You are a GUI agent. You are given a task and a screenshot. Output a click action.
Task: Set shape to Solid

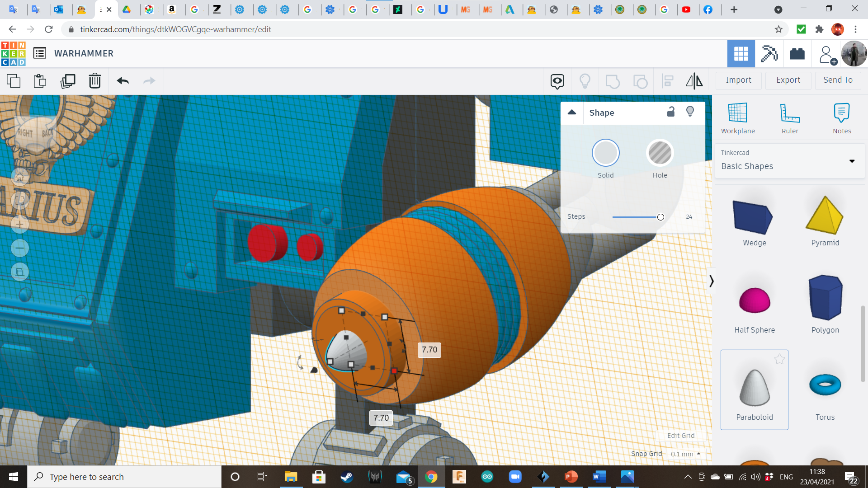coord(605,153)
